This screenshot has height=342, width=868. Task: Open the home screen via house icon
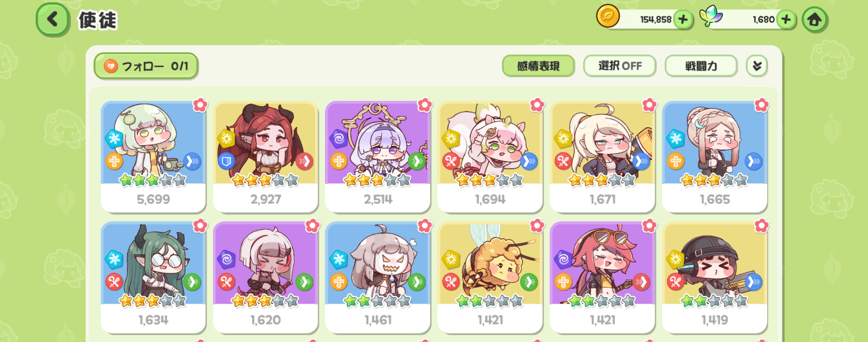(x=815, y=20)
